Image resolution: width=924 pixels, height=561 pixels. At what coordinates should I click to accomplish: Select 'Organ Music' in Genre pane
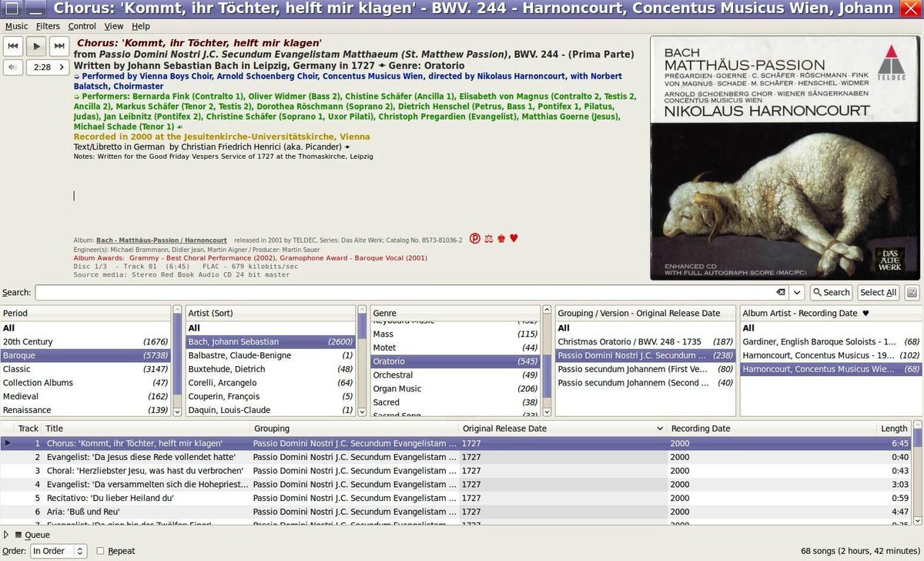456,389
